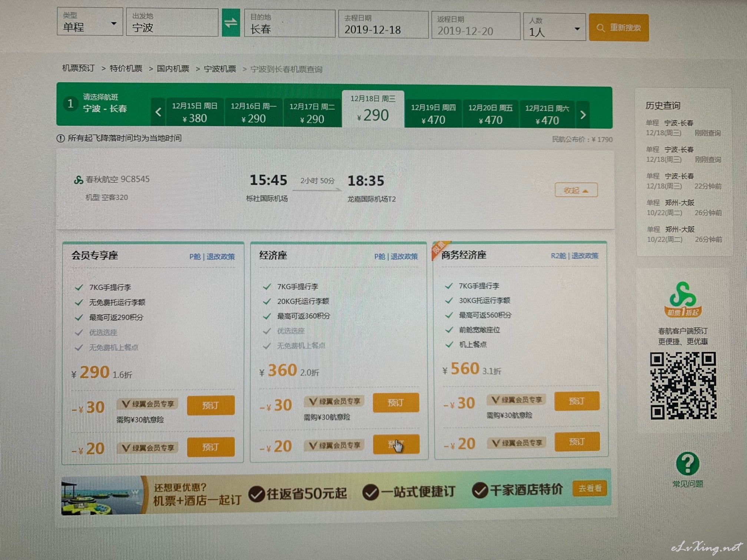Show earlier dates with the left arrow
This screenshot has width=747, height=560.
click(158, 112)
